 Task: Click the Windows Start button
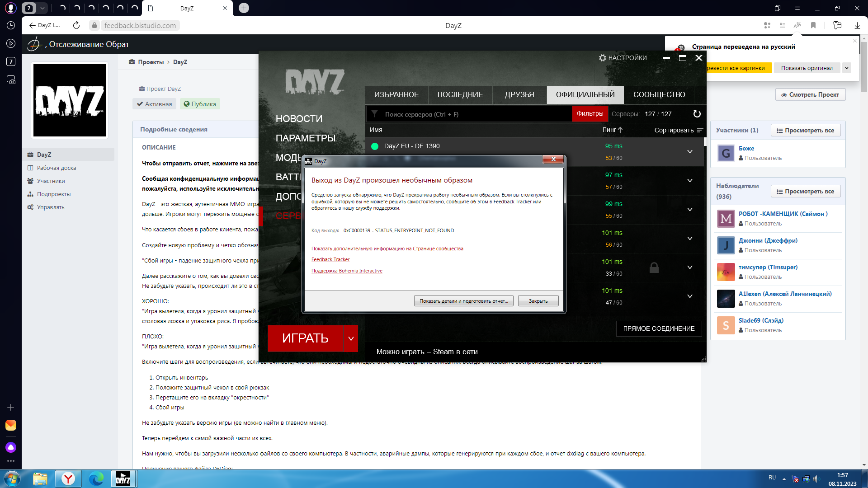pos(11,479)
